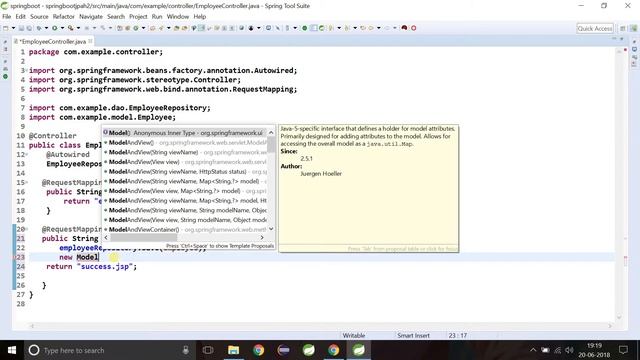Image resolution: width=640 pixels, height=360 pixels.
Task: Click the Quick Access search field
Action: tap(595, 29)
